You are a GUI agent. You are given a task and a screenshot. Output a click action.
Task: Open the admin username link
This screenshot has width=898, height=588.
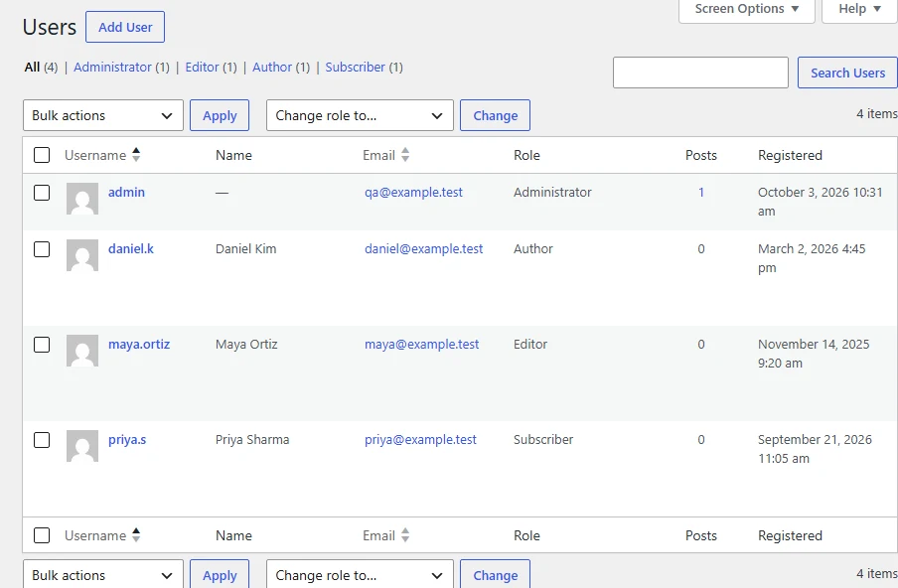(x=126, y=193)
